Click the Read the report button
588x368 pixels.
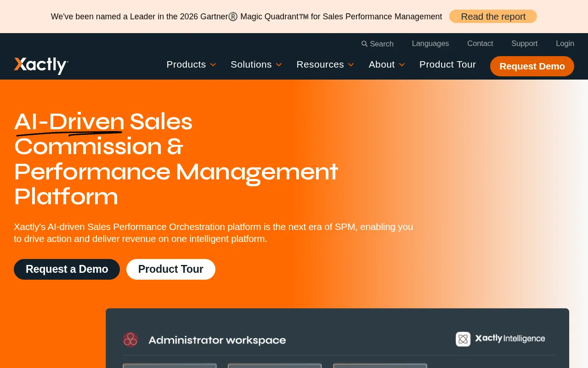click(x=493, y=17)
